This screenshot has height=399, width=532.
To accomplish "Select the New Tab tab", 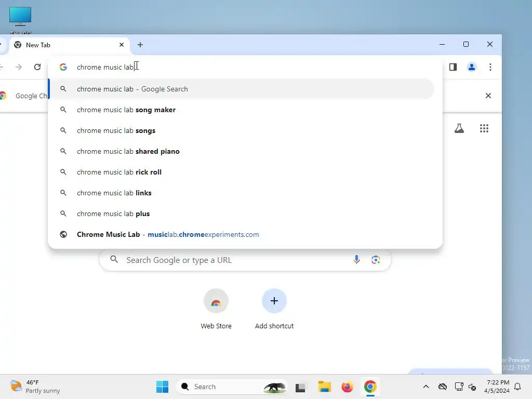I will click(x=70, y=45).
